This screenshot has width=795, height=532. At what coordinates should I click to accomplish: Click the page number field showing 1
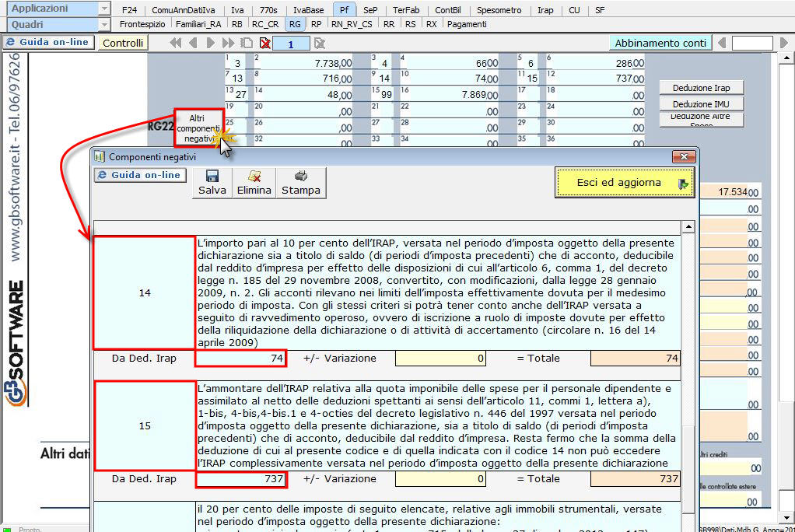pos(291,44)
